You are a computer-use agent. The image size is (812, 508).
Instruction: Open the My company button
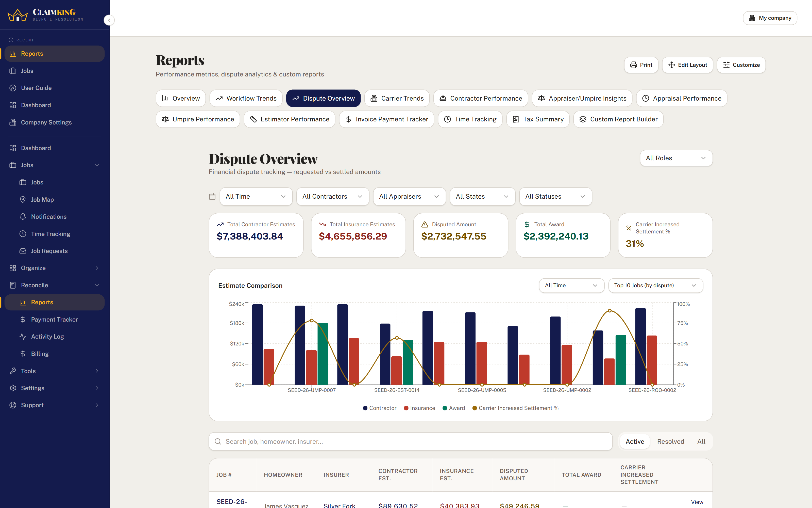[x=770, y=18]
